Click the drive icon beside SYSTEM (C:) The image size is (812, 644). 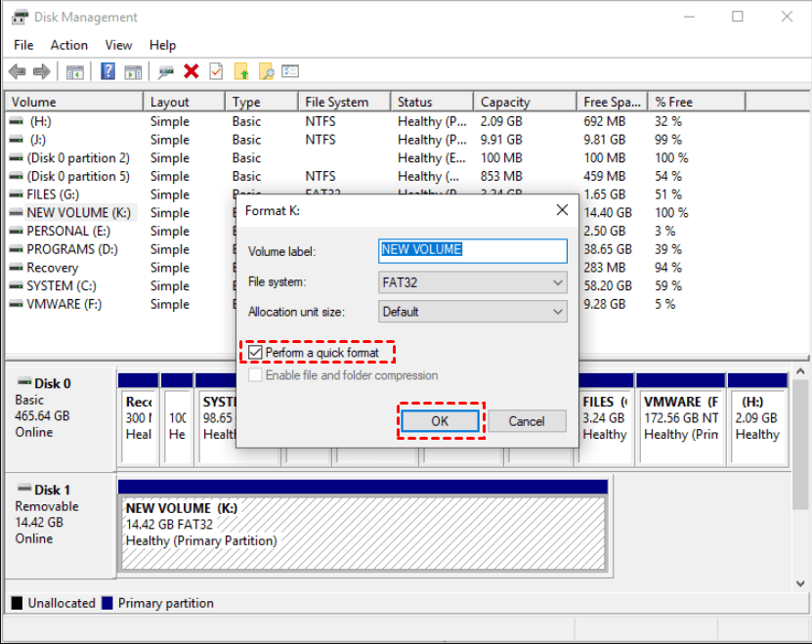17,285
